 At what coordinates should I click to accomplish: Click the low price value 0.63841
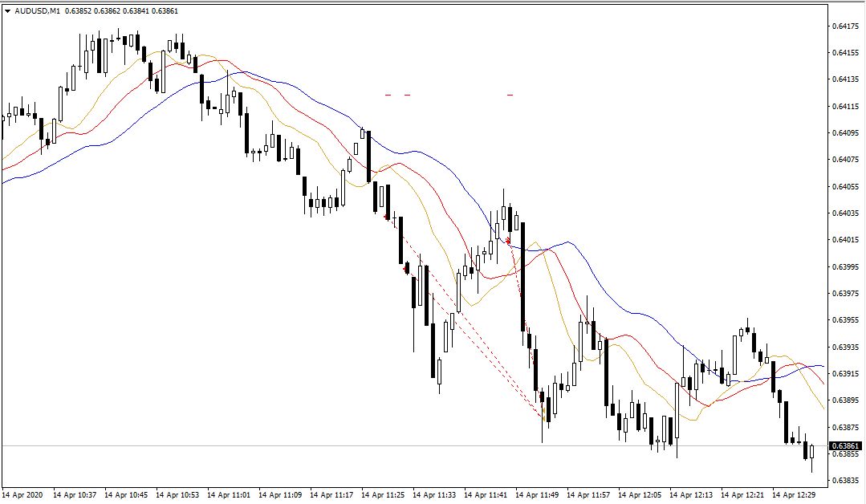pos(136,11)
